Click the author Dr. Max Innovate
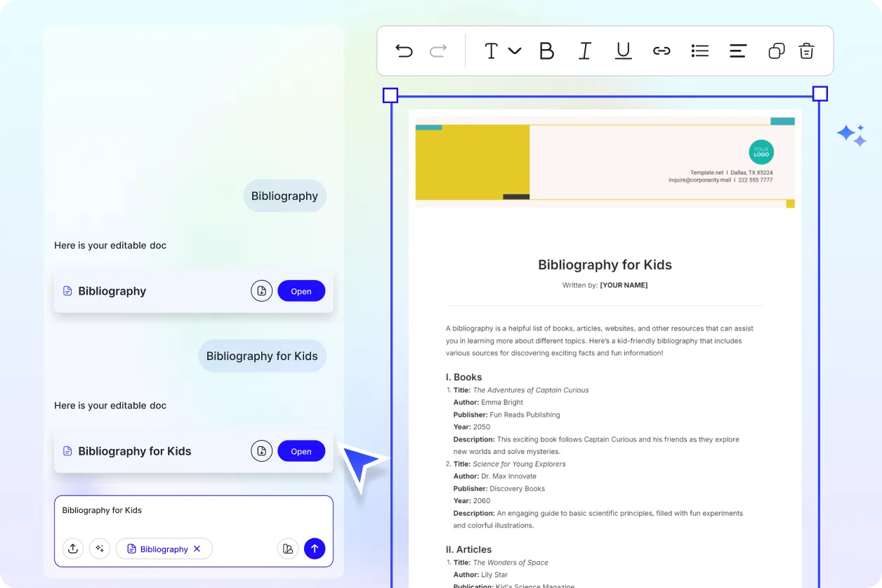882x588 pixels. 508,476
